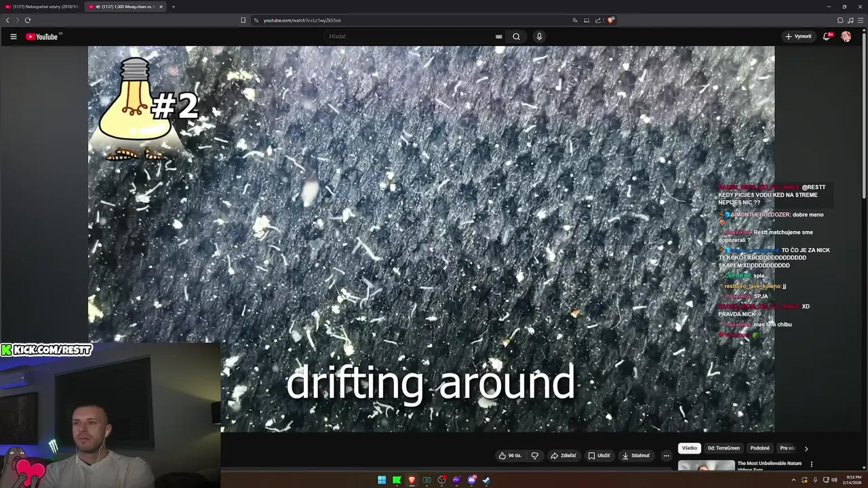
Task: Click the address bar URL youtube.com/watch
Action: (x=302, y=20)
